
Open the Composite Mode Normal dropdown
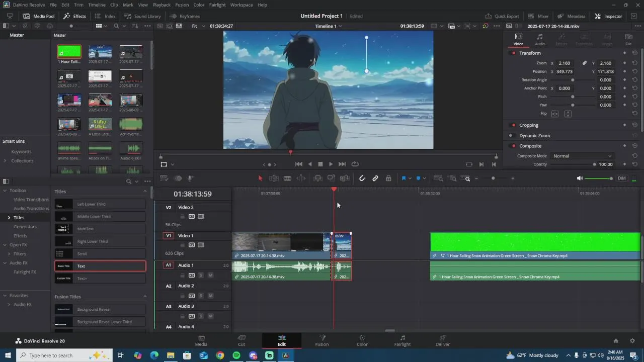click(582, 156)
